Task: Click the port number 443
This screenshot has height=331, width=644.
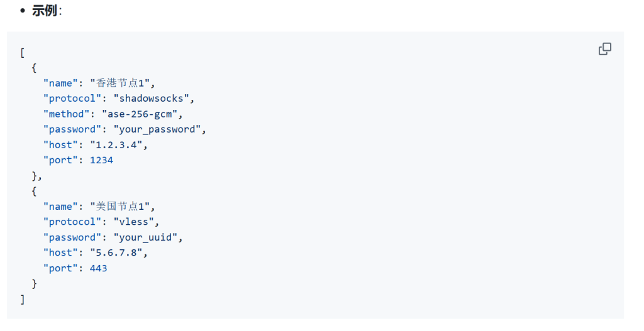Action: tap(99, 268)
